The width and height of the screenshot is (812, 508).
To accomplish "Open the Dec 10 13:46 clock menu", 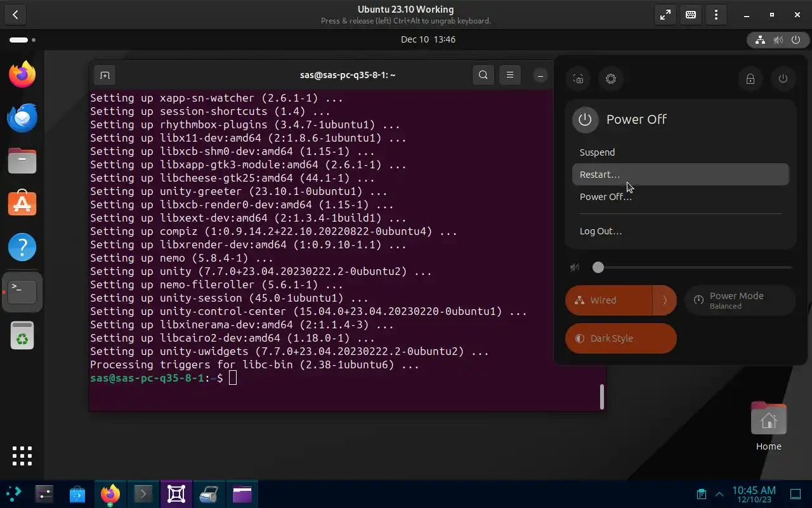I will (x=428, y=39).
